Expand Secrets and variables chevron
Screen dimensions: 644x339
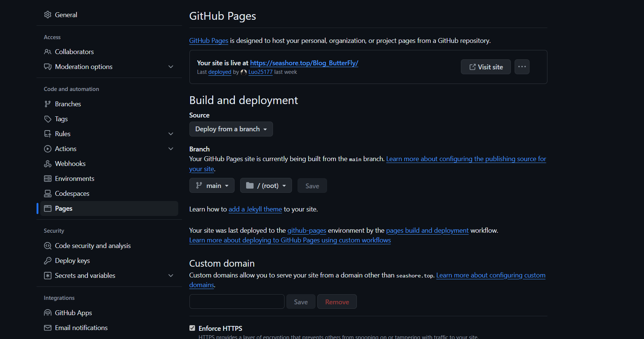pos(171,276)
